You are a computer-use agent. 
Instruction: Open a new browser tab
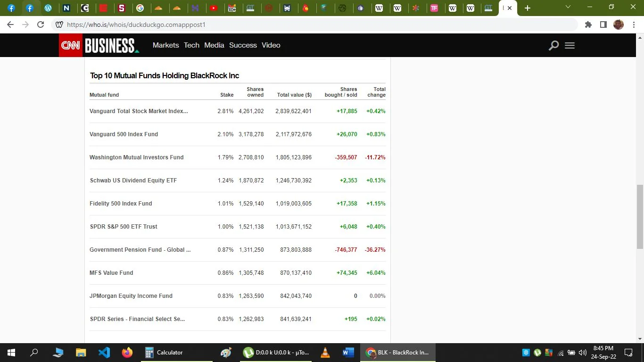tap(528, 8)
